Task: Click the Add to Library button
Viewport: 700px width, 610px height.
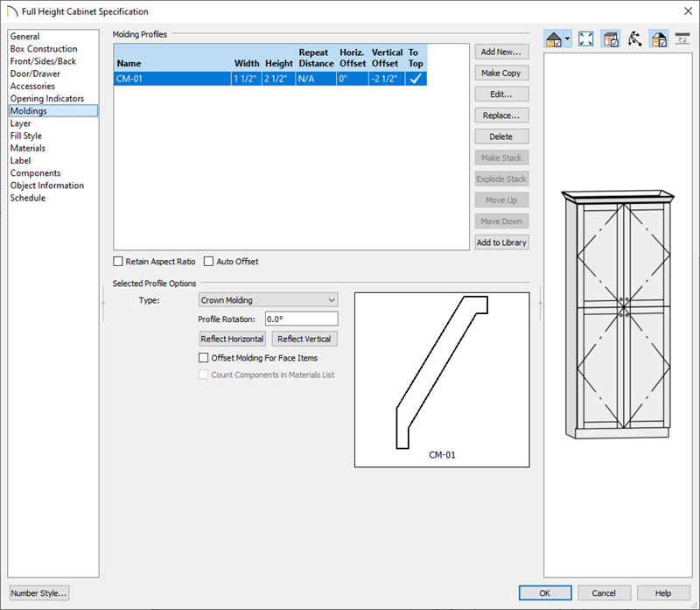Action: 501,242
